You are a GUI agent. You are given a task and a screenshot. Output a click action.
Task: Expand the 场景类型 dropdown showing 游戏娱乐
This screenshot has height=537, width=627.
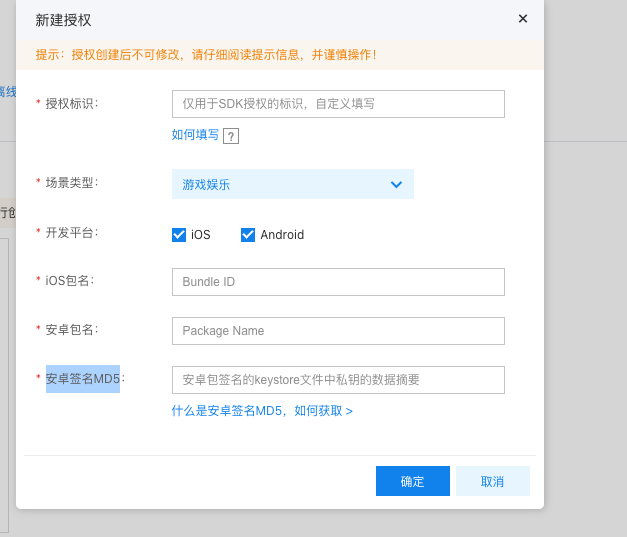point(293,184)
